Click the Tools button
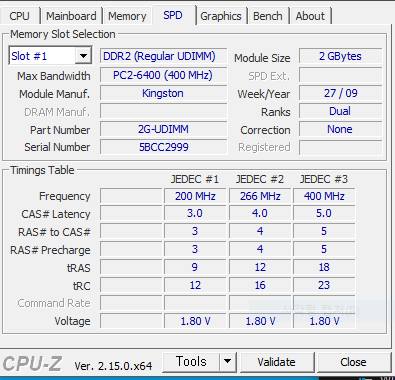The width and height of the screenshot is (395, 380). pos(191,361)
